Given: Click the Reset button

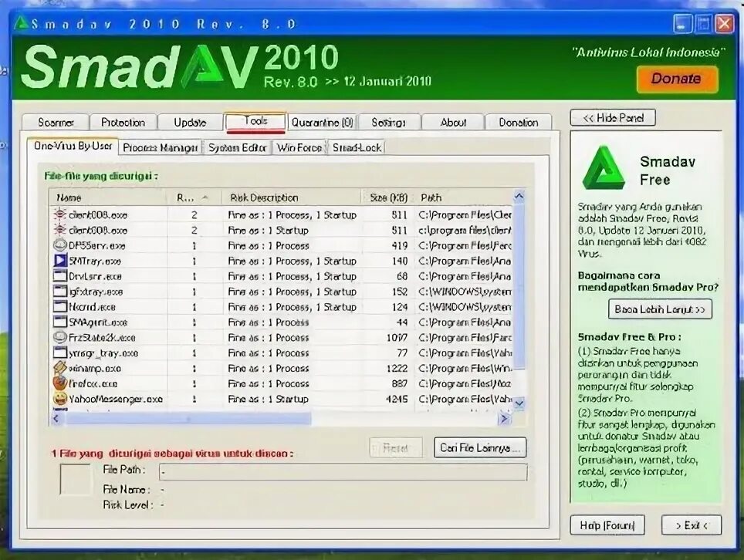Looking at the screenshot, I should tap(396, 447).
